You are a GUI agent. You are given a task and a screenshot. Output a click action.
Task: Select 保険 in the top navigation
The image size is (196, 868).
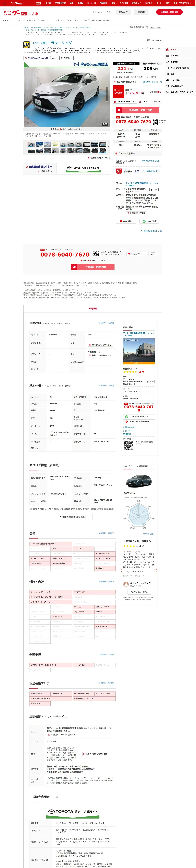pyautogui.click(x=168, y=3)
